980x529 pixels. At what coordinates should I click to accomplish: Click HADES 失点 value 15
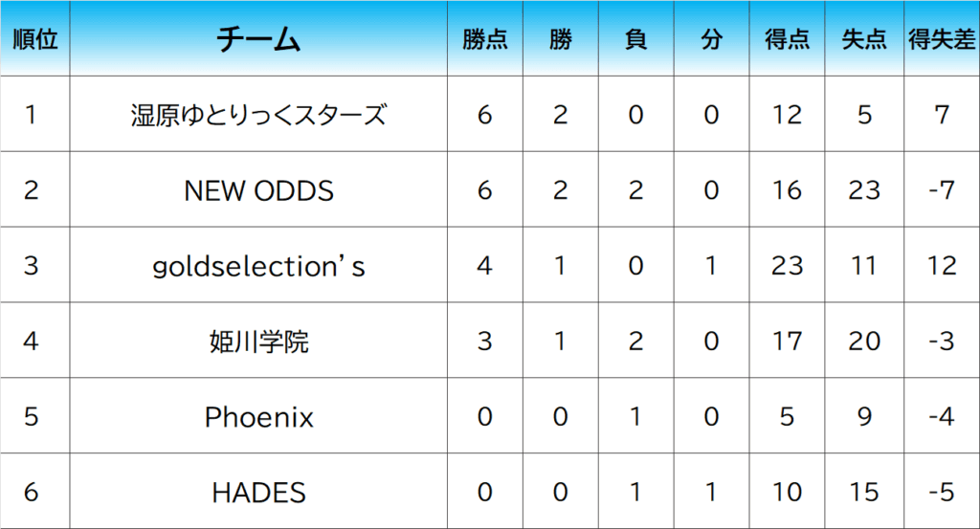click(x=864, y=492)
